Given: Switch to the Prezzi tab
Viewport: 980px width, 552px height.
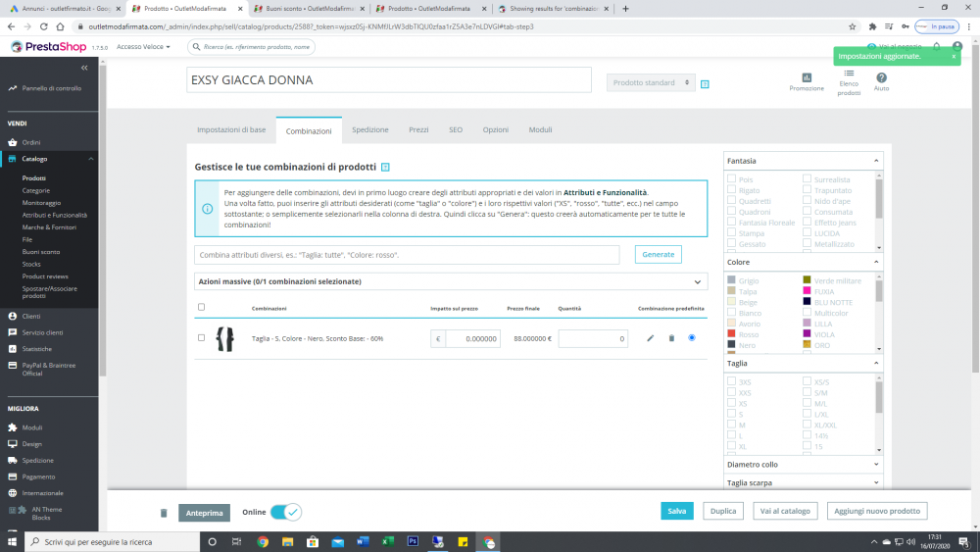Looking at the screenshot, I should point(418,129).
